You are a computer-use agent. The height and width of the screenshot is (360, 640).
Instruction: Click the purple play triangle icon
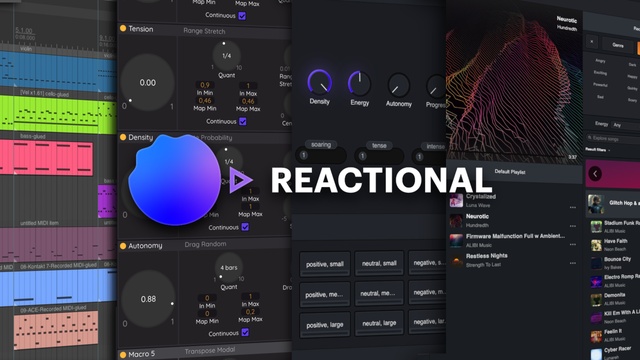241,180
